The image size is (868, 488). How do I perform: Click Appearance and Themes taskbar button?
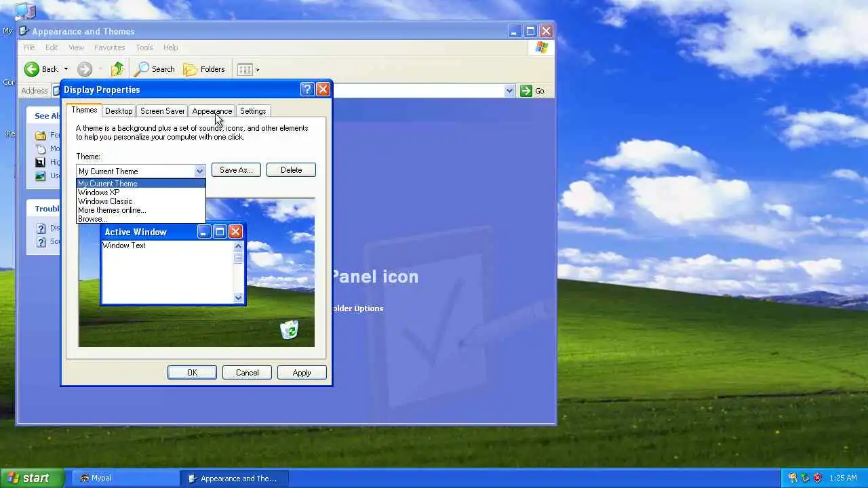click(235, 478)
